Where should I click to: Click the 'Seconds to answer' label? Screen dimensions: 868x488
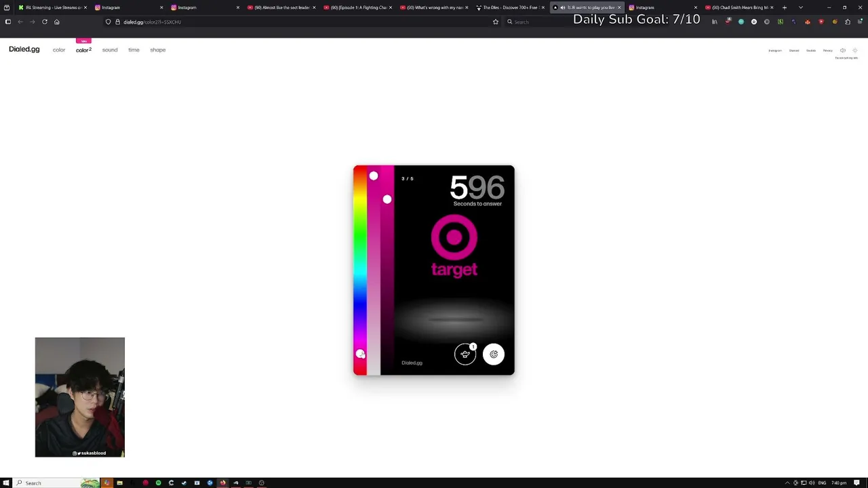coord(477,204)
